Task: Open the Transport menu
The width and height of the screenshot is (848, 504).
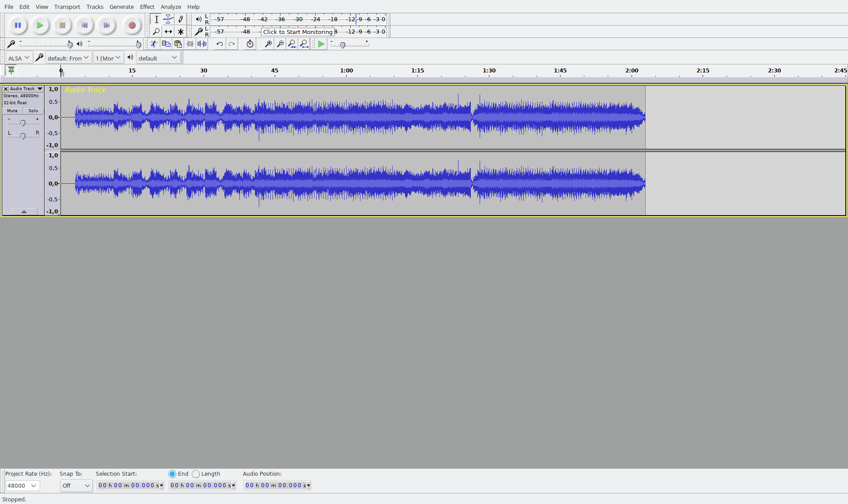Action: click(x=67, y=7)
